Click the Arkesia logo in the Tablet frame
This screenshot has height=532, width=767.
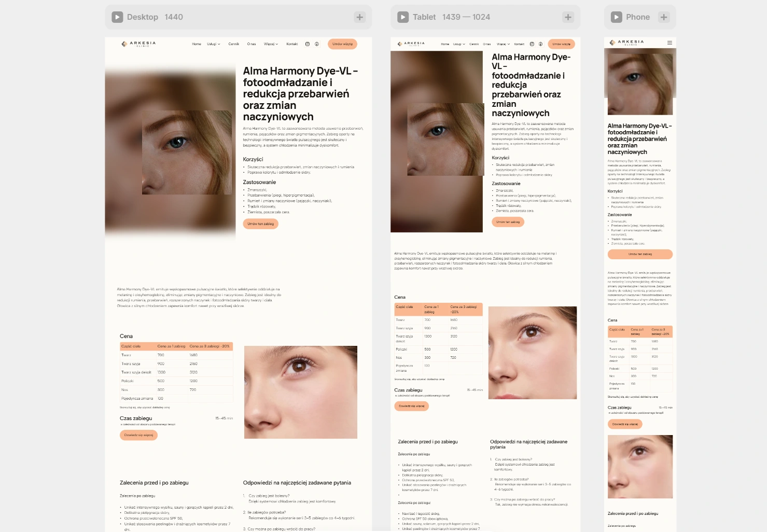pyautogui.click(x=411, y=44)
